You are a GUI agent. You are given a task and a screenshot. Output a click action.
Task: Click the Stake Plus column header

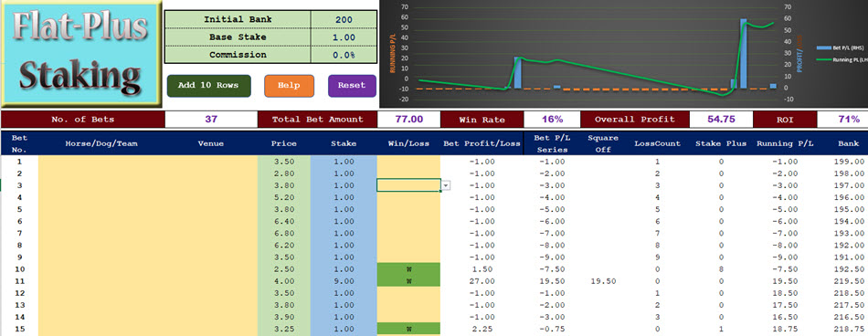pyautogui.click(x=721, y=143)
